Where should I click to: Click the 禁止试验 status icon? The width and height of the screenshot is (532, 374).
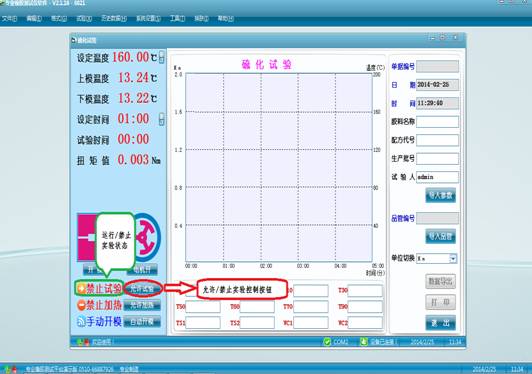coord(81,288)
